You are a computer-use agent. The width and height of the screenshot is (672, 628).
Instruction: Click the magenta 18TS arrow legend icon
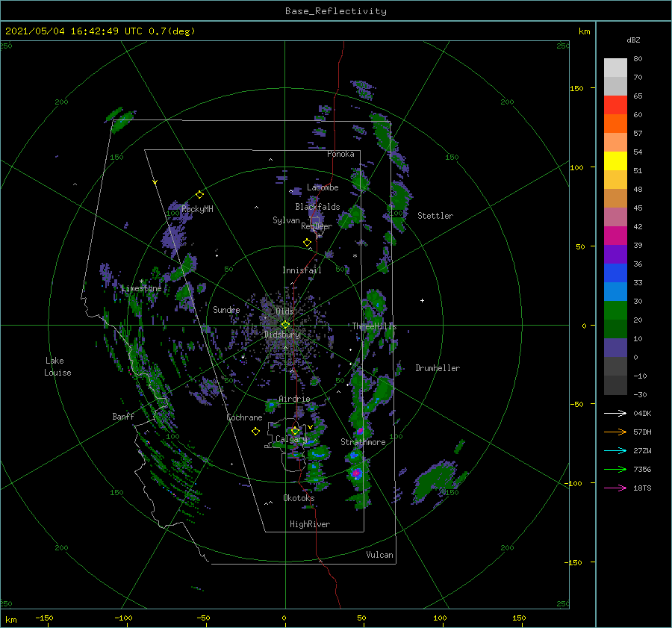point(615,488)
